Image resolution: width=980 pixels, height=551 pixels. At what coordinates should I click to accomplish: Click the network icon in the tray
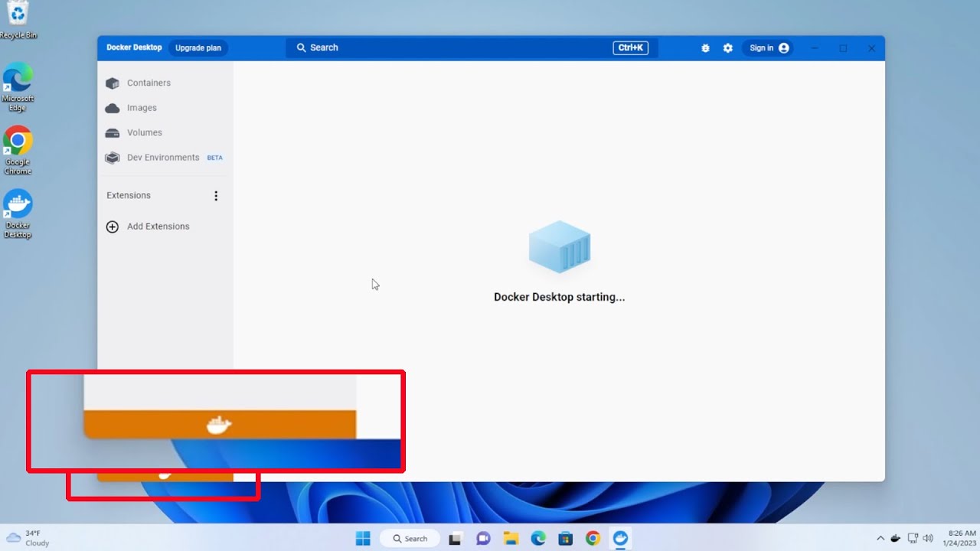point(913,538)
